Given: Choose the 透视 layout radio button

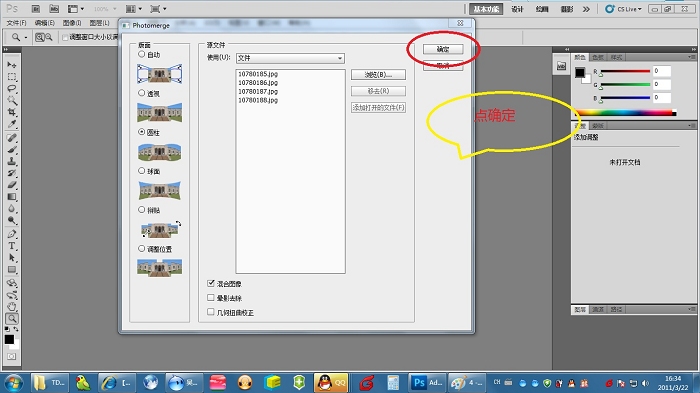Looking at the screenshot, I should click(x=142, y=93).
